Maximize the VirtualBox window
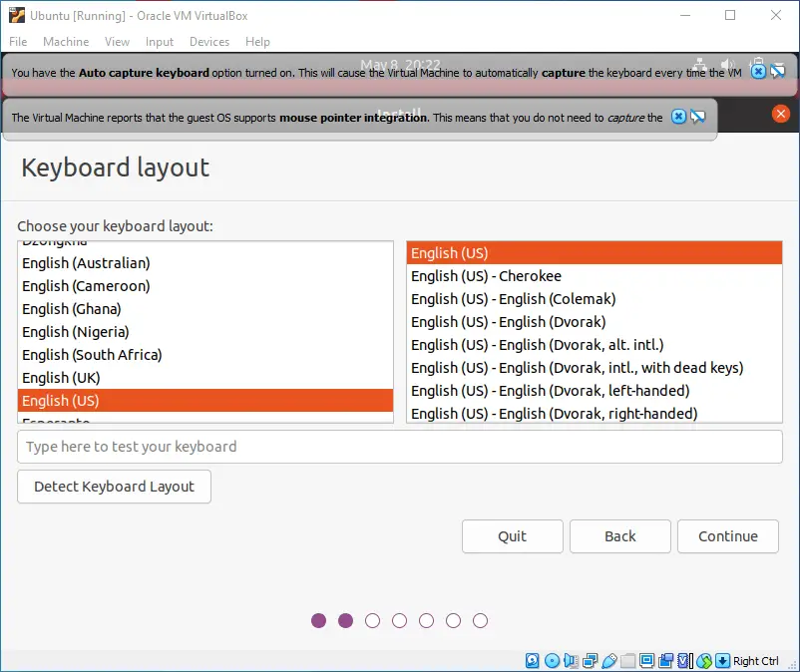The height and width of the screenshot is (672, 800). (x=730, y=15)
